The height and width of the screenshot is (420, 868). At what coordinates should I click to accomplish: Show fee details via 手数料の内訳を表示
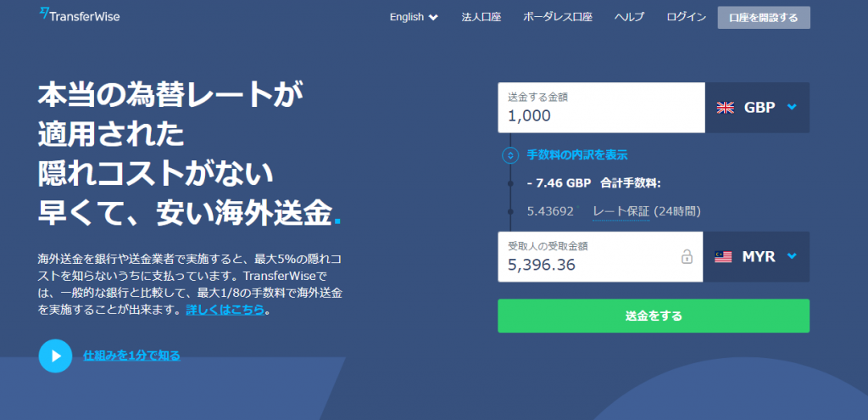[x=576, y=155]
